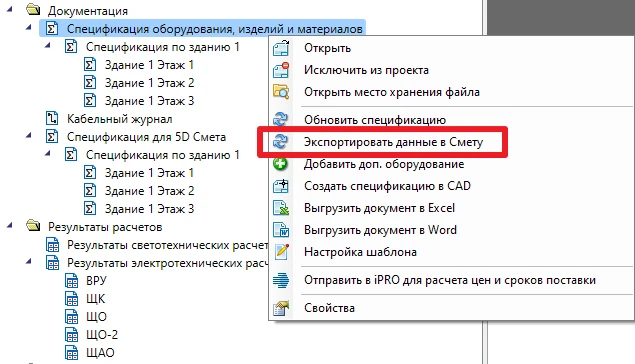635x364 pixels.
Task: Select Создать спецификацию в CAD menu item
Action: click(387, 186)
